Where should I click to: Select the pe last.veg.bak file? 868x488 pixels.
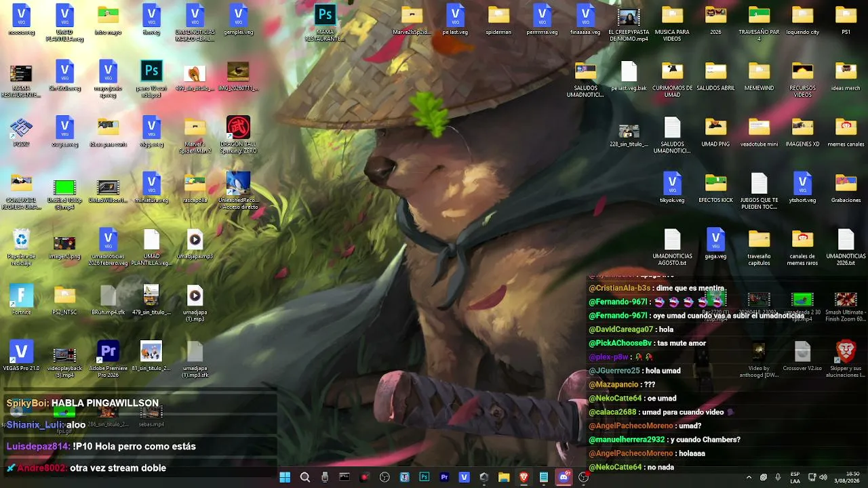(629, 75)
